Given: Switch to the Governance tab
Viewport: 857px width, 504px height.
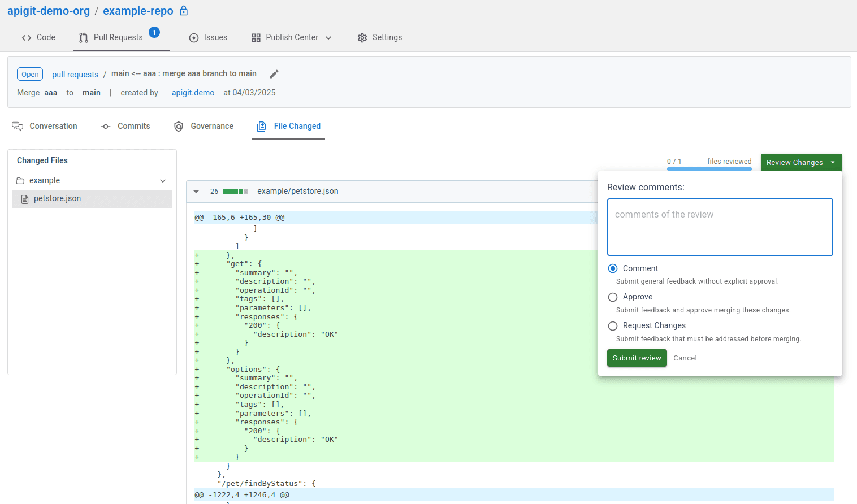Looking at the screenshot, I should 204,126.
